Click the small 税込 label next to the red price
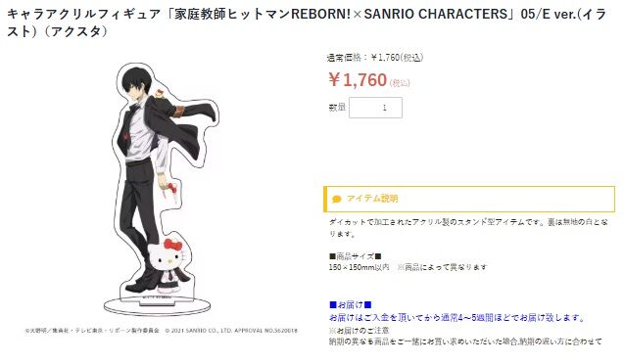Viewport: 624px width, 364px height. tap(400, 83)
